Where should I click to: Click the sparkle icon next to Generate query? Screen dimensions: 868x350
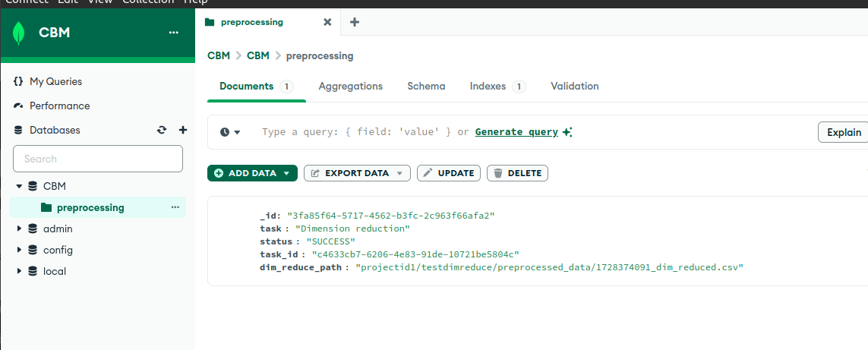[567, 132]
